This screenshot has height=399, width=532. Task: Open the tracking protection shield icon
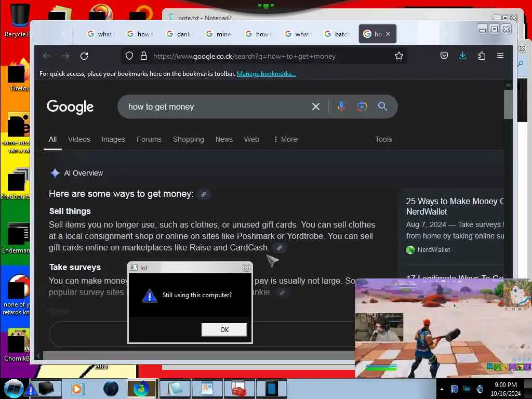point(129,56)
